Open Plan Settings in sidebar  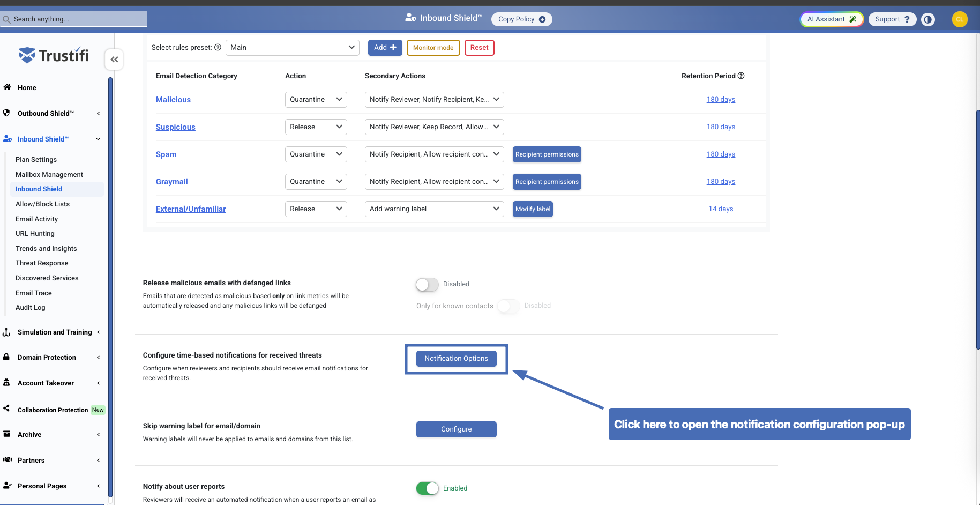(x=36, y=160)
